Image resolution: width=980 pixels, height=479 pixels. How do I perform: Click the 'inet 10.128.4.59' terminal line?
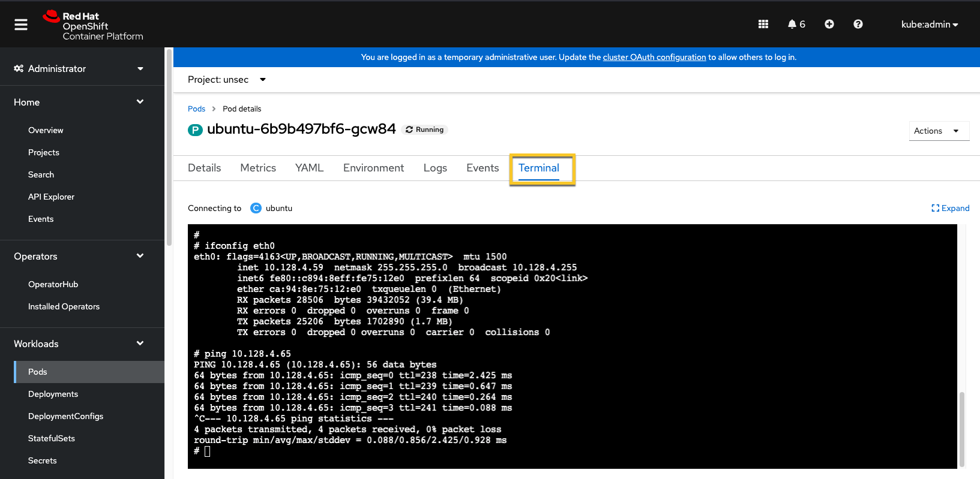point(407,267)
